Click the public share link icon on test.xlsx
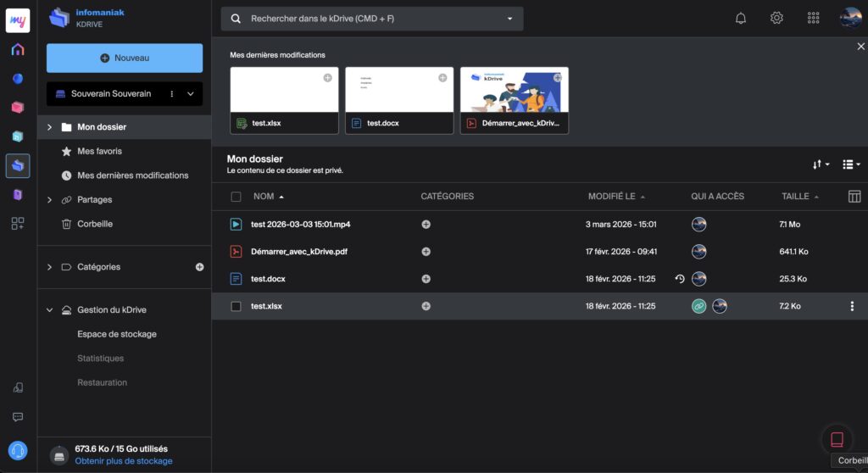This screenshot has height=473, width=868. (x=698, y=306)
